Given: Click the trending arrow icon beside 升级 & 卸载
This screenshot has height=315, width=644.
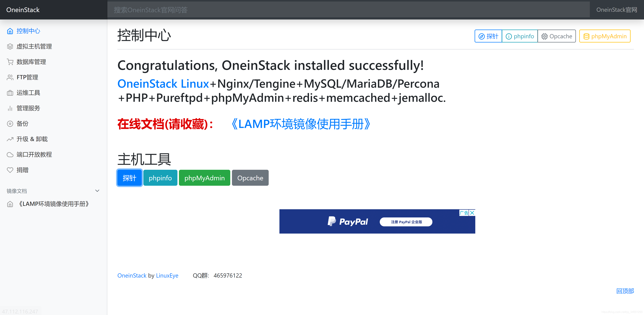Looking at the screenshot, I should pos(10,139).
